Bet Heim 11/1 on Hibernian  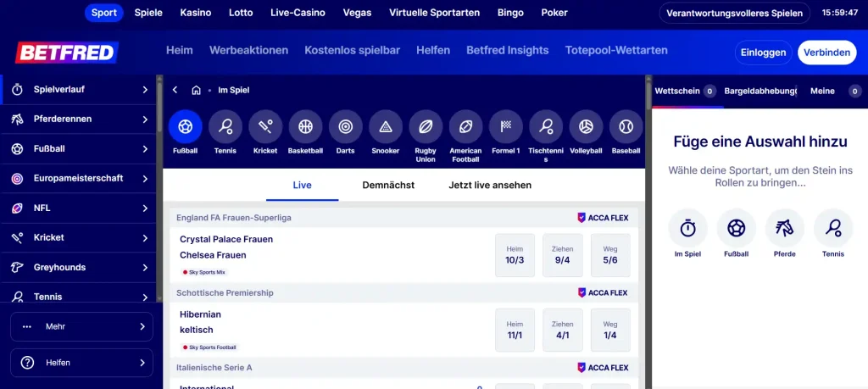click(515, 330)
